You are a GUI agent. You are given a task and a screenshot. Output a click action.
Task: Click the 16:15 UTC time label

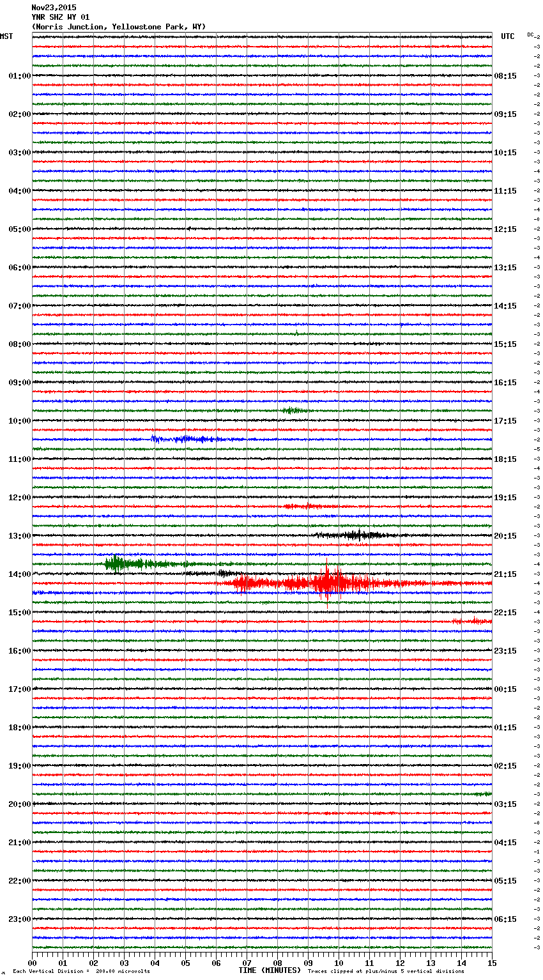(x=505, y=383)
